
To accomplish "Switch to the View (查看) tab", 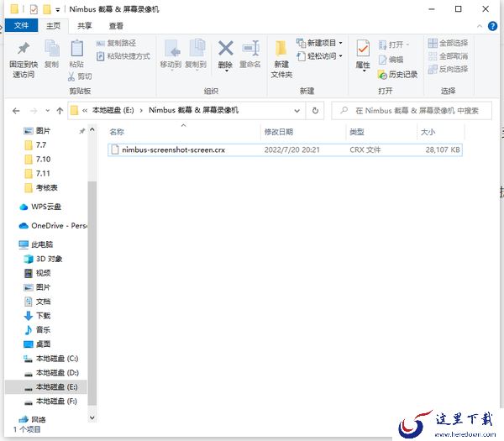I will tap(116, 26).
